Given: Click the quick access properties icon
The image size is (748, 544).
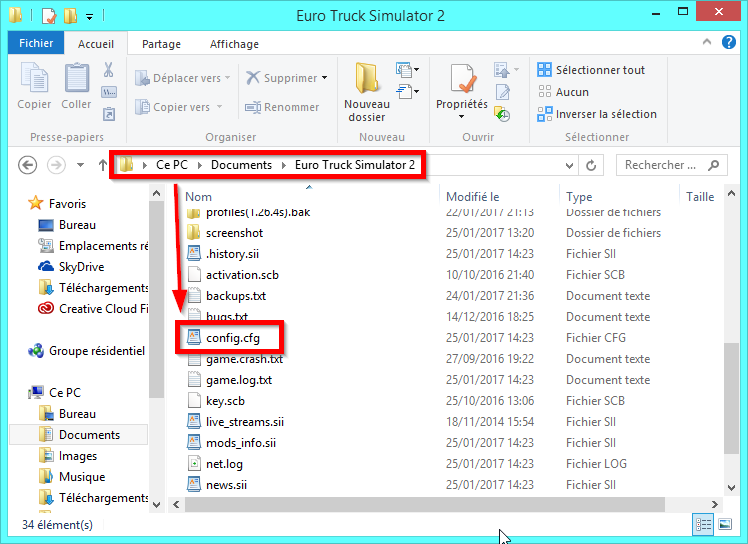Looking at the screenshot, I should (x=49, y=16).
